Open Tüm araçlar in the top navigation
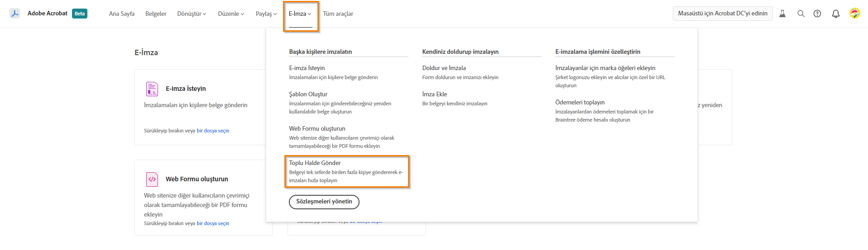This screenshot has height=250, width=868. pos(338,14)
